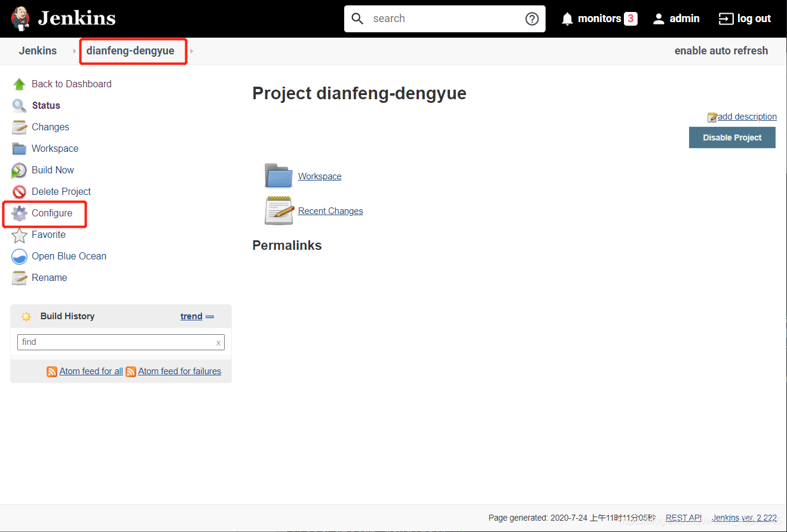Click the trend link in Build History
The height and width of the screenshot is (532, 787).
pos(191,316)
